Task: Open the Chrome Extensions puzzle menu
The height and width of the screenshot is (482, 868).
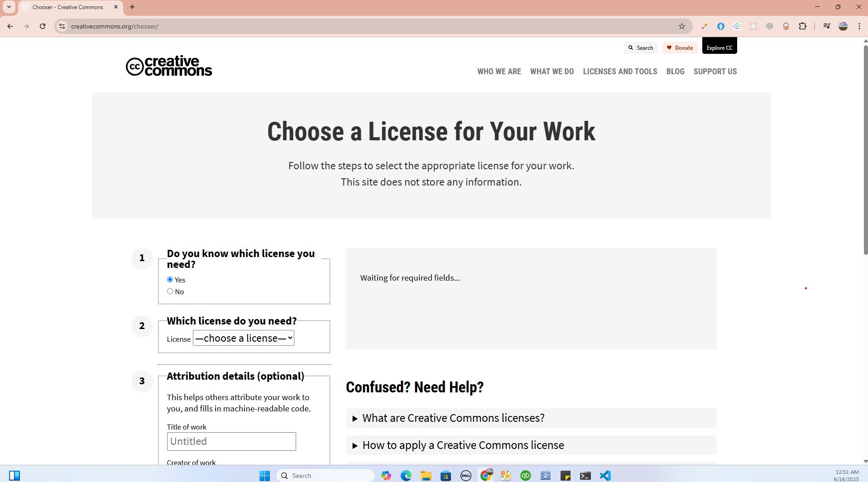Action: pos(802,26)
